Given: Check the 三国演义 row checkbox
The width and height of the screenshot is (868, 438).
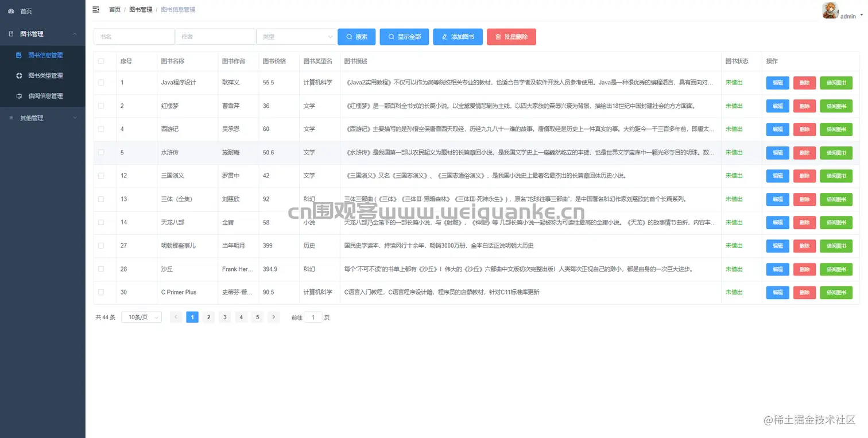Looking at the screenshot, I should click(101, 176).
